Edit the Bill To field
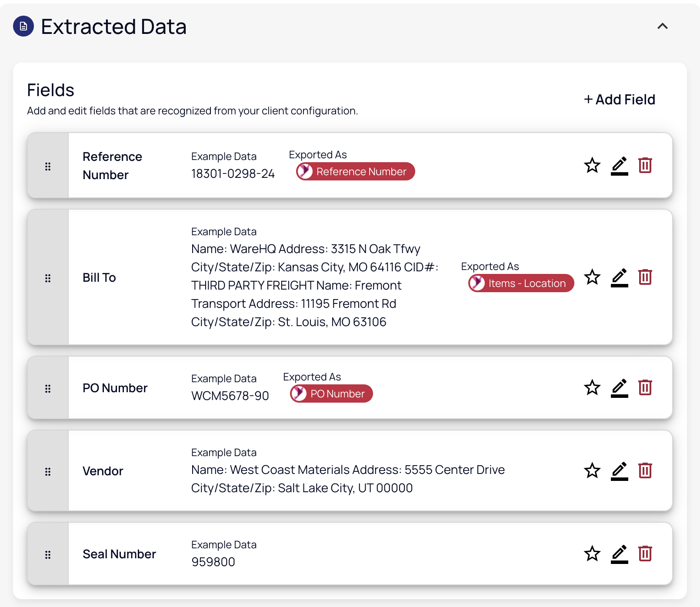The width and height of the screenshot is (700, 607). tap(619, 277)
